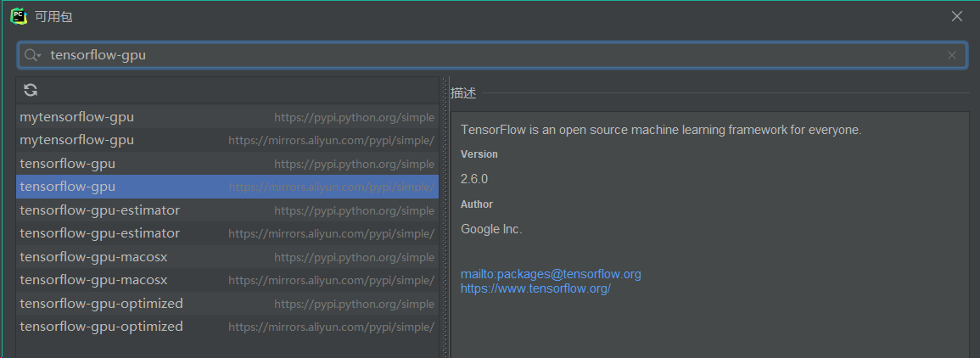The image size is (980, 358).
Task: Select mytensorflow-gpu from mirrors.aliyun.com
Action: 227,140
